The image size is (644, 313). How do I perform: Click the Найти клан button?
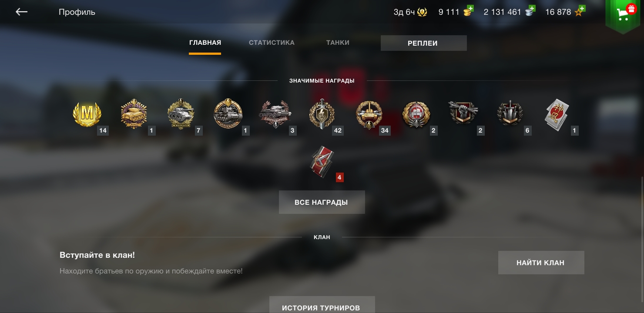coord(541,263)
